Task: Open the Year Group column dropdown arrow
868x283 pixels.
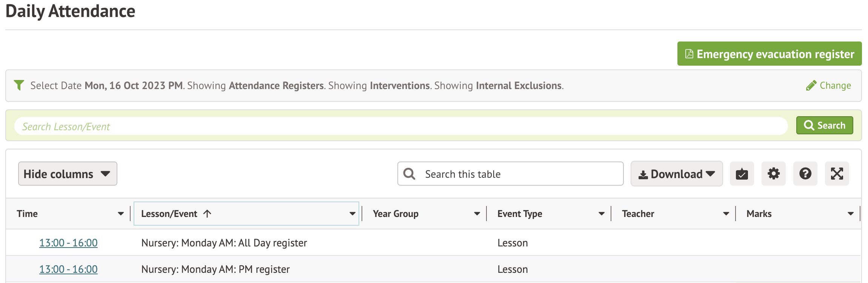Action: (477, 214)
